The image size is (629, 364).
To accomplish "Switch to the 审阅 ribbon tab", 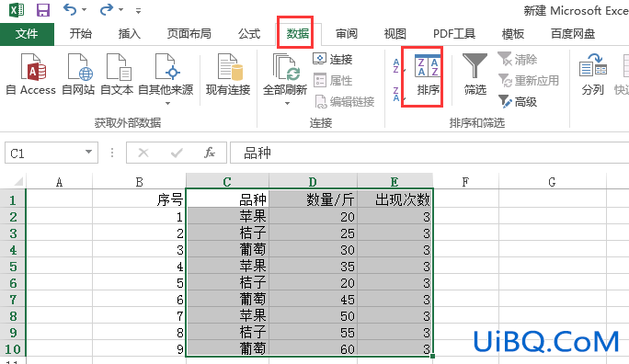I will tap(346, 34).
